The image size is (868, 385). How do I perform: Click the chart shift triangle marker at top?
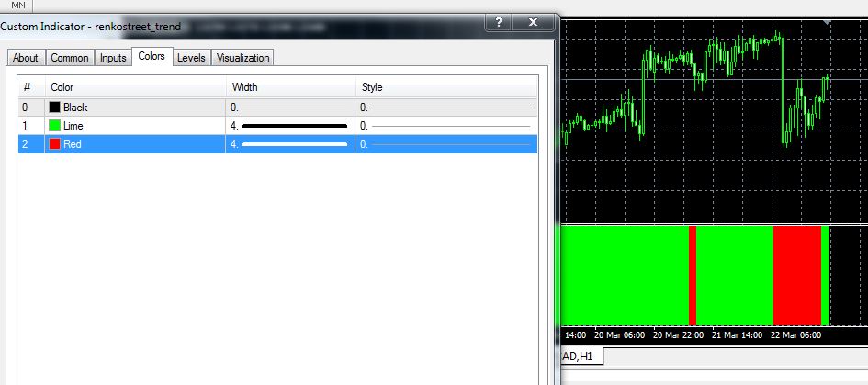827,23
